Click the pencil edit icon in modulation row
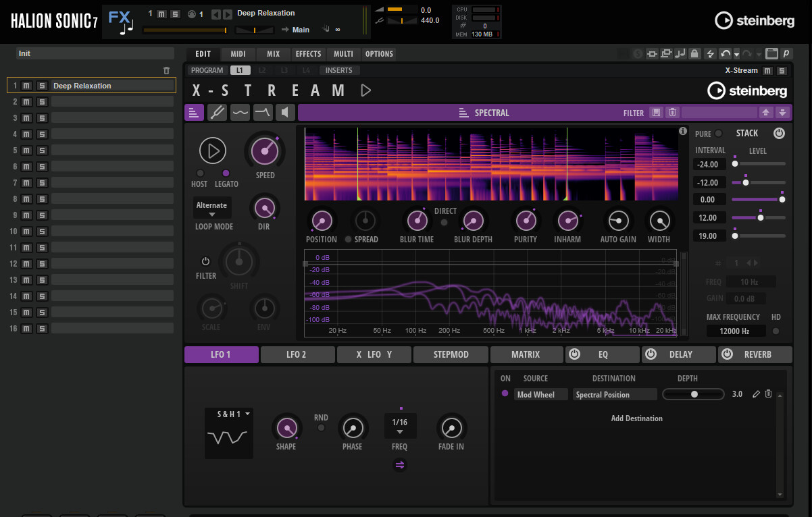This screenshot has height=517, width=812. click(756, 394)
